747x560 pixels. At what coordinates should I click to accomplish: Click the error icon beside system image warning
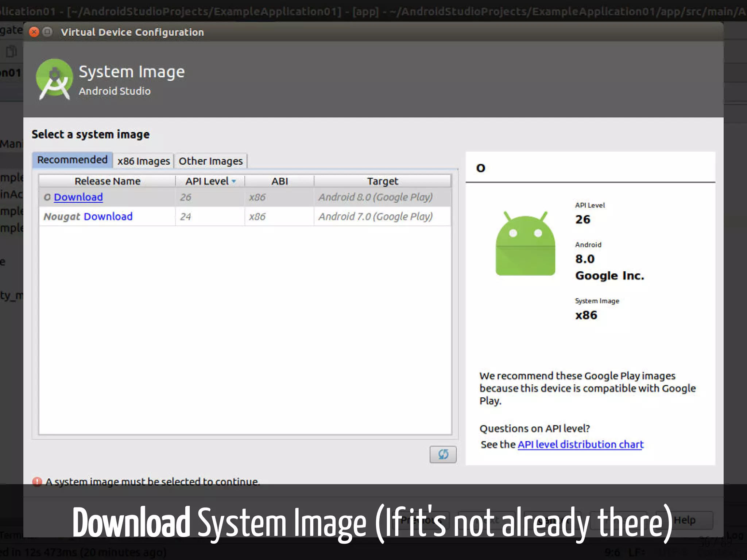click(37, 482)
